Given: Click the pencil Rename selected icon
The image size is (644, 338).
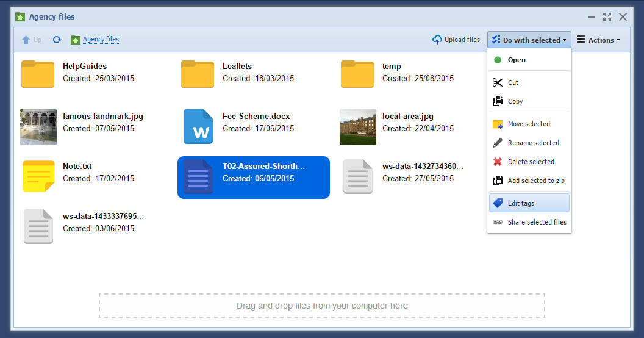Looking at the screenshot, I should point(498,143).
